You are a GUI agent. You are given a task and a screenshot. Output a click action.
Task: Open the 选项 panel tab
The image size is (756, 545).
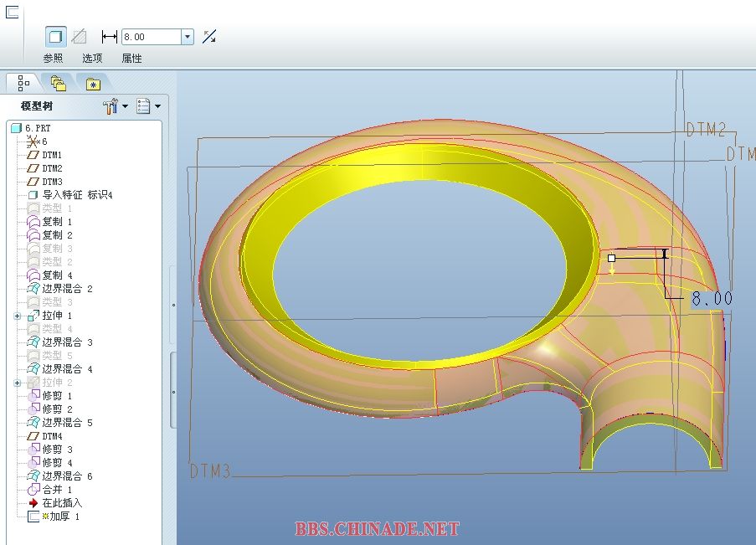(x=92, y=59)
